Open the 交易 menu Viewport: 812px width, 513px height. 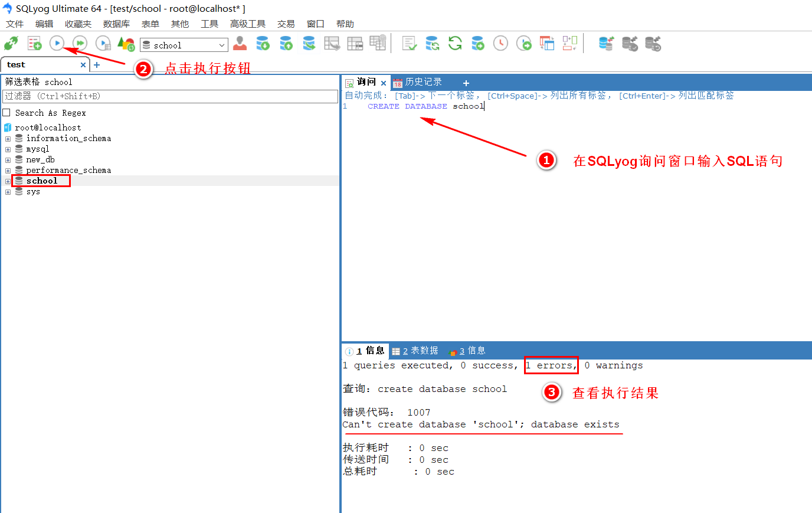(x=286, y=24)
